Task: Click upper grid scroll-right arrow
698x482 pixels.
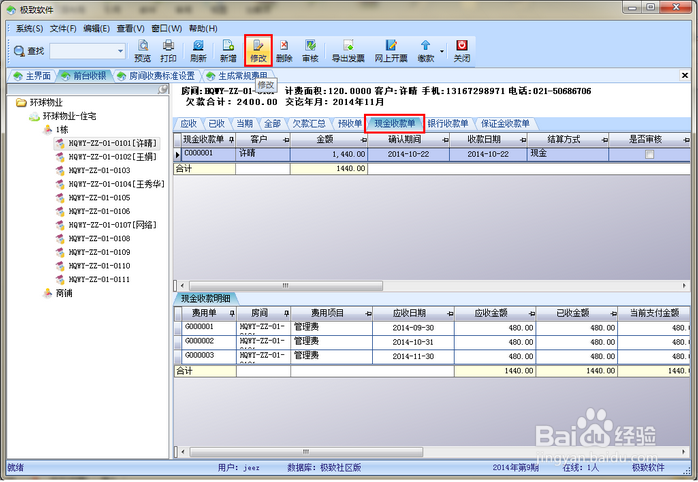Action: click(x=684, y=285)
